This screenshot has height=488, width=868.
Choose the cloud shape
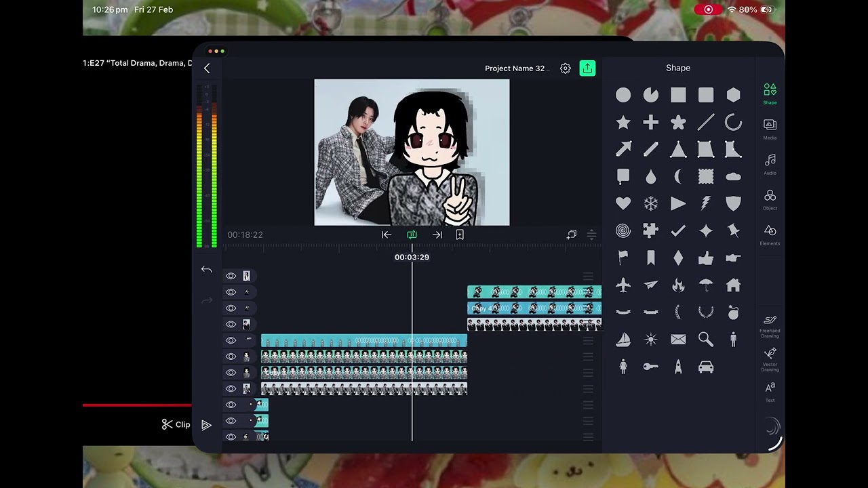733,176
